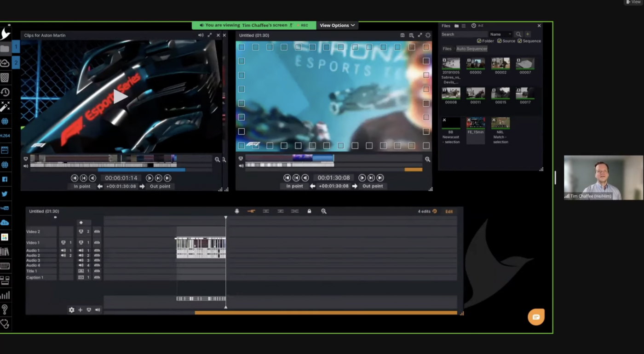Viewport: 644px width, 354px height.
Task: Play the clip using center play overlay
Action: [121, 96]
